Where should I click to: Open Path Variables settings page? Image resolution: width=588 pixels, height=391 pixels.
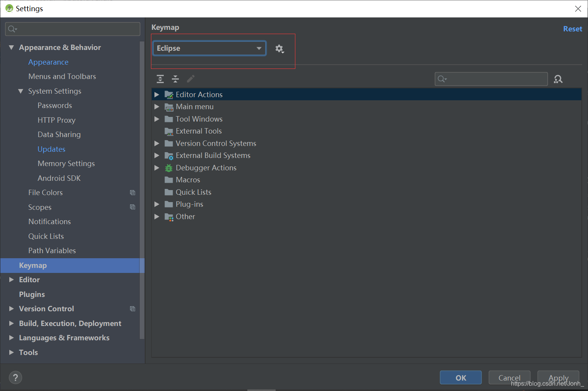tap(52, 250)
